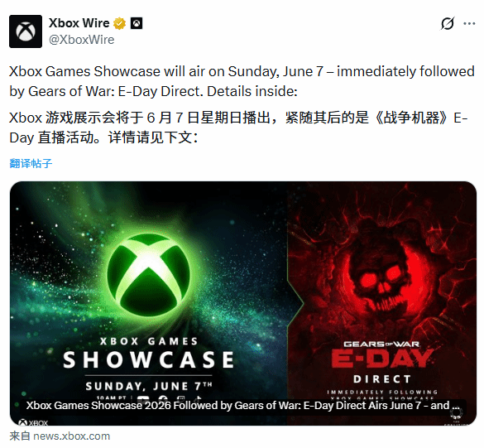Click the red E-DAY logo in the card

tap(382, 359)
